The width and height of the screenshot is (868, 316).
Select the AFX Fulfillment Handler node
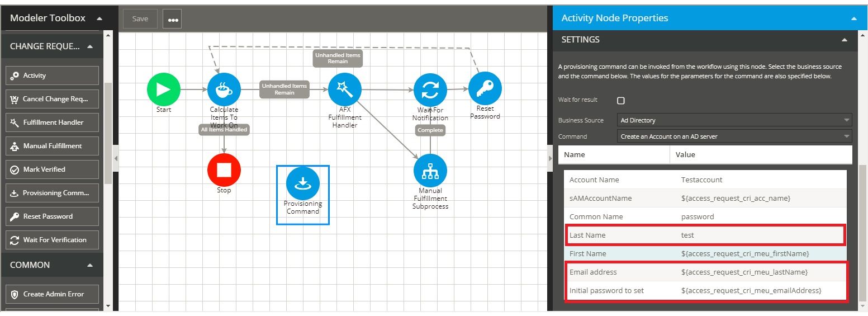coord(345,89)
